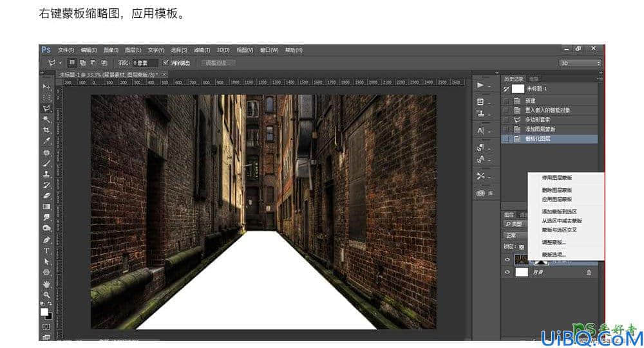Select the Polygonal Lasso tool in toolbox

pyautogui.click(x=46, y=108)
